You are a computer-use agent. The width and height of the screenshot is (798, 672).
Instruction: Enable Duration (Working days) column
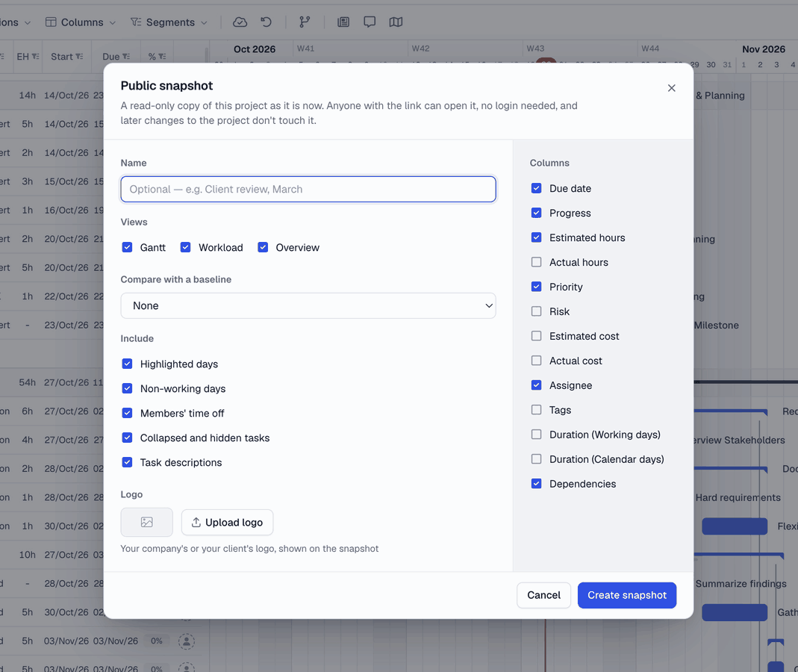537,435
